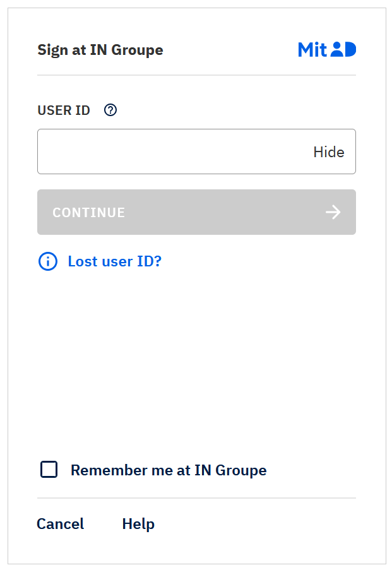Cancel the sign-in

point(61,524)
